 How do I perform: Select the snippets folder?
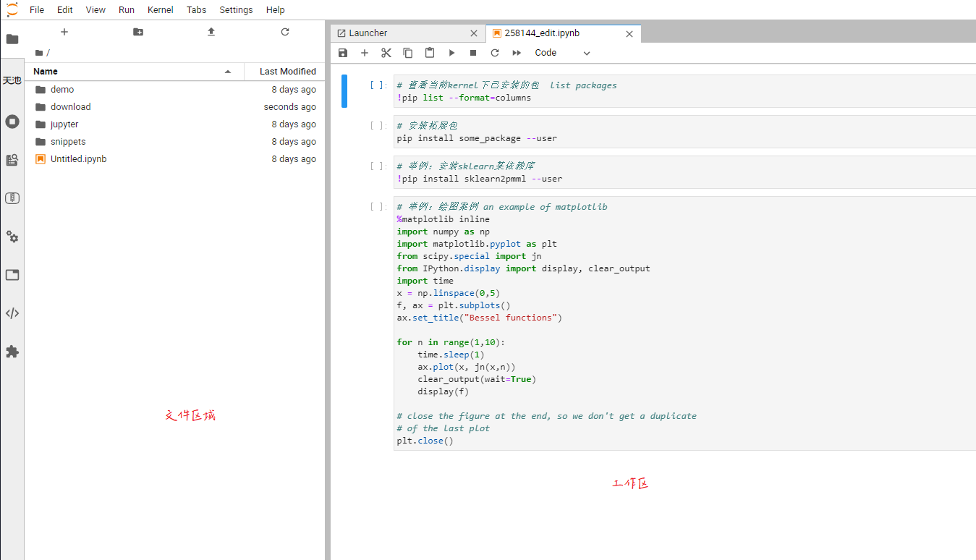174,142
